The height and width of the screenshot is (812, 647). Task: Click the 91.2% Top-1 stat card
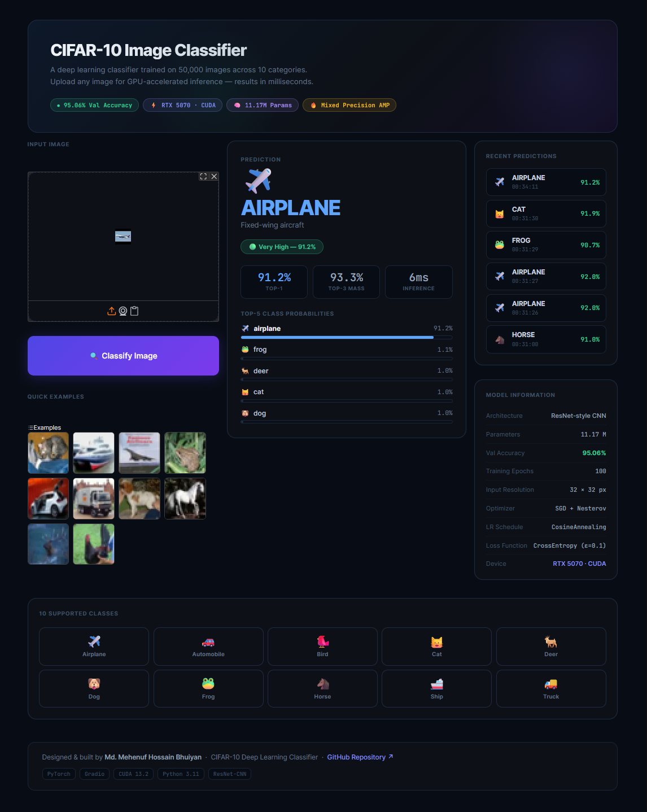(274, 282)
